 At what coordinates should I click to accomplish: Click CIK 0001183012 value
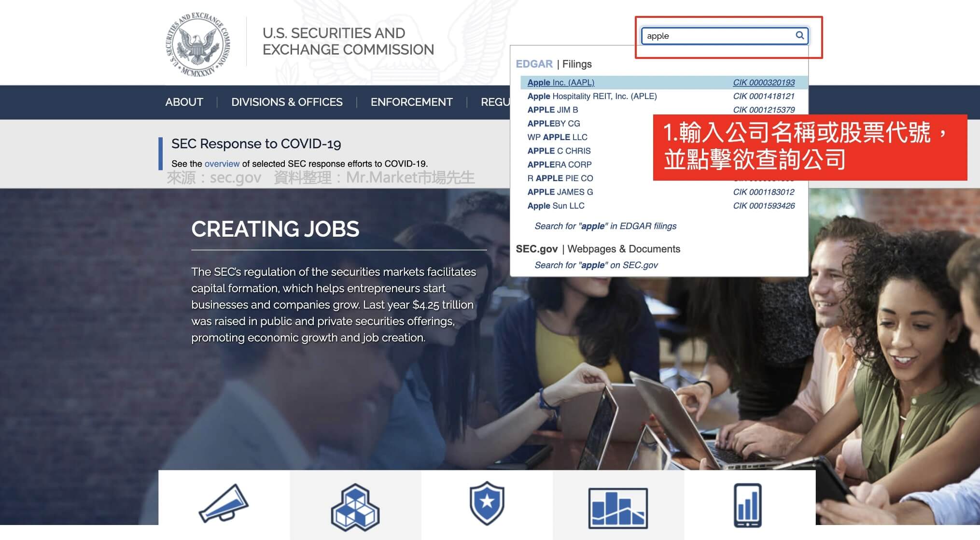click(764, 192)
